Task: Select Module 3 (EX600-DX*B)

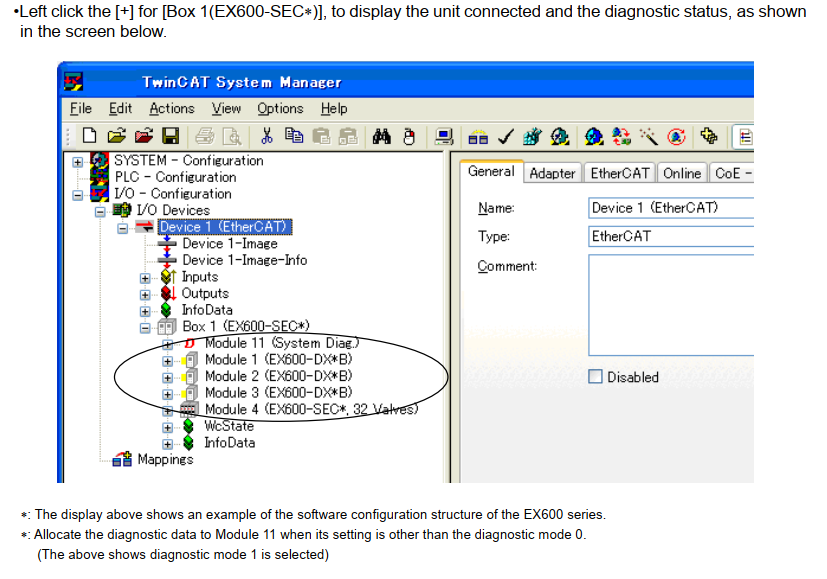Action: click(x=278, y=393)
